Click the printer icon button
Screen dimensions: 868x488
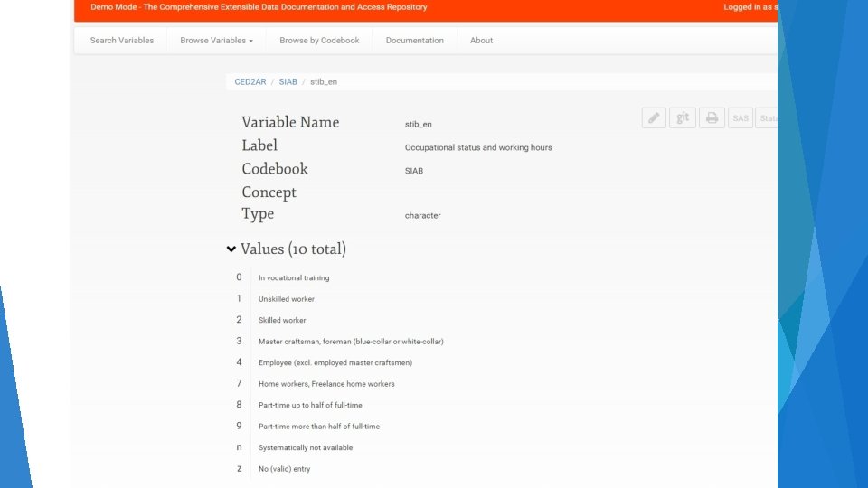click(712, 117)
